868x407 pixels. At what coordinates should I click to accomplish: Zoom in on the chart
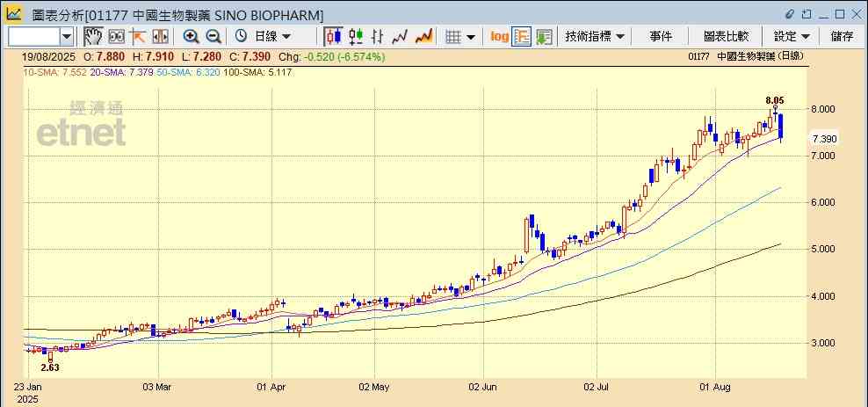[191, 37]
